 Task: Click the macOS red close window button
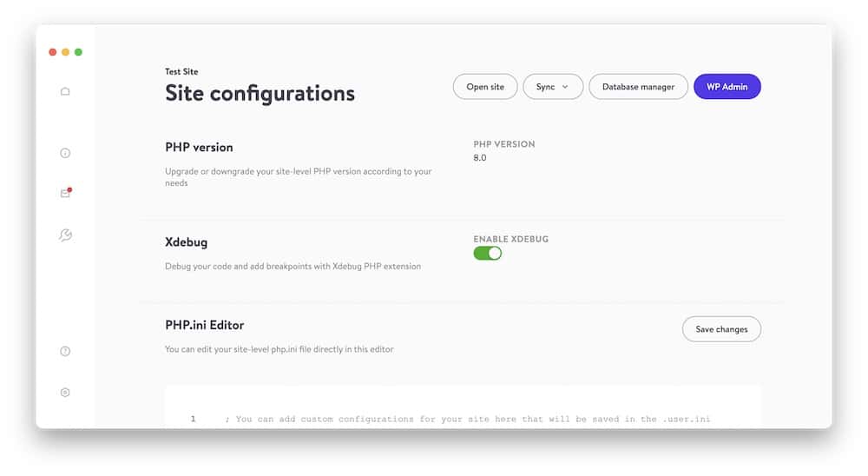tap(53, 52)
